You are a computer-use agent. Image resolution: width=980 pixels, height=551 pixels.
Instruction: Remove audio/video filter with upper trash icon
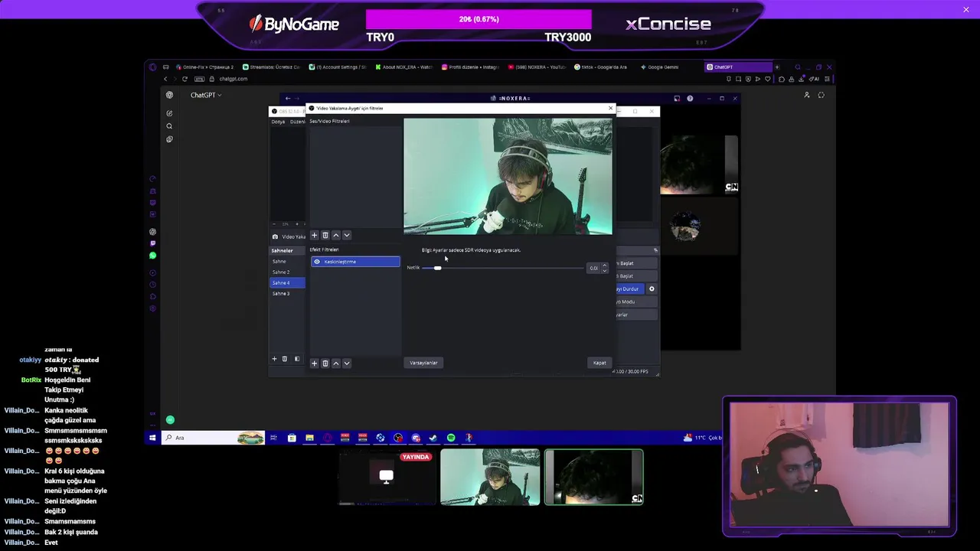point(325,235)
